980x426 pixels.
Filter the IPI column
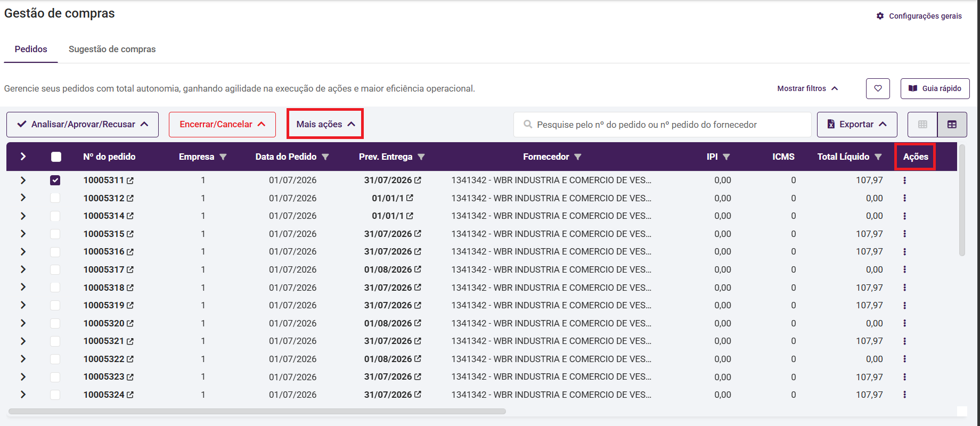pos(726,157)
